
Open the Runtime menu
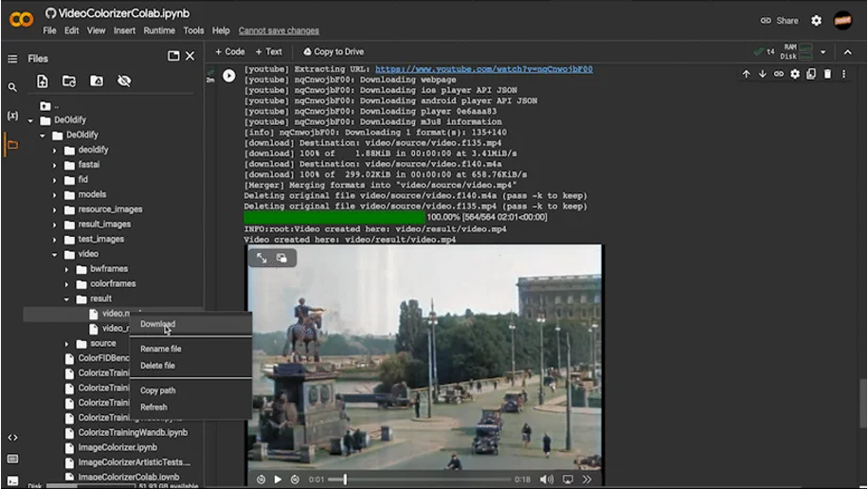[x=159, y=30]
